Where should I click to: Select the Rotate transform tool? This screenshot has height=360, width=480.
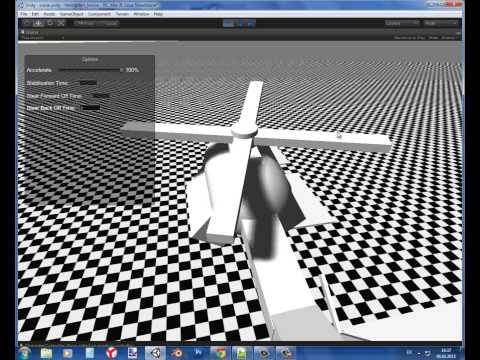point(50,23)
